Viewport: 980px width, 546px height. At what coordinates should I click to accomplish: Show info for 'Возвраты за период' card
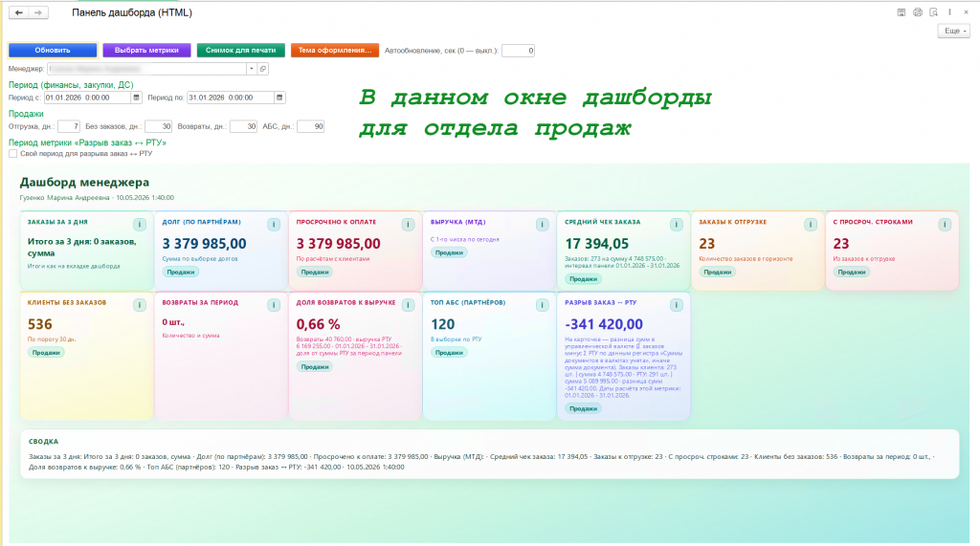tap(274, 305)
